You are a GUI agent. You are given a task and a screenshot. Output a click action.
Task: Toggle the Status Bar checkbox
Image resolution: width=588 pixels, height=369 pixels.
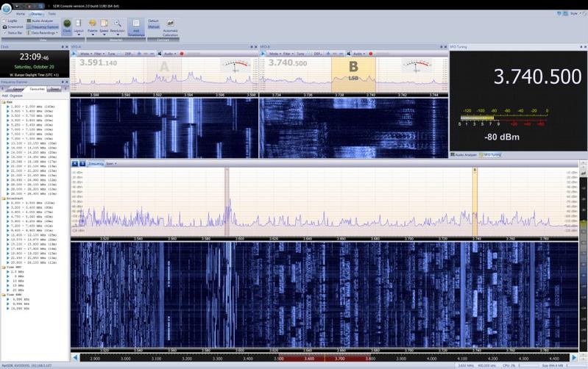[x=13, y=33]
